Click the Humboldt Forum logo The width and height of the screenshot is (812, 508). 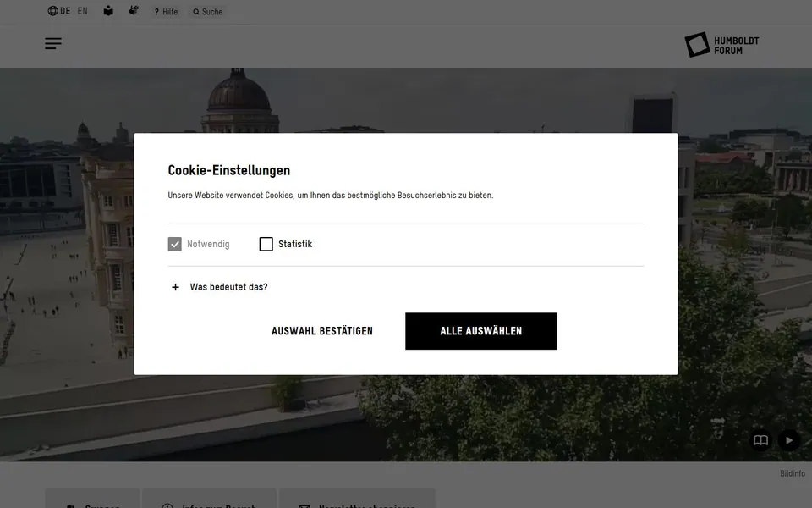tap(721, 45)
